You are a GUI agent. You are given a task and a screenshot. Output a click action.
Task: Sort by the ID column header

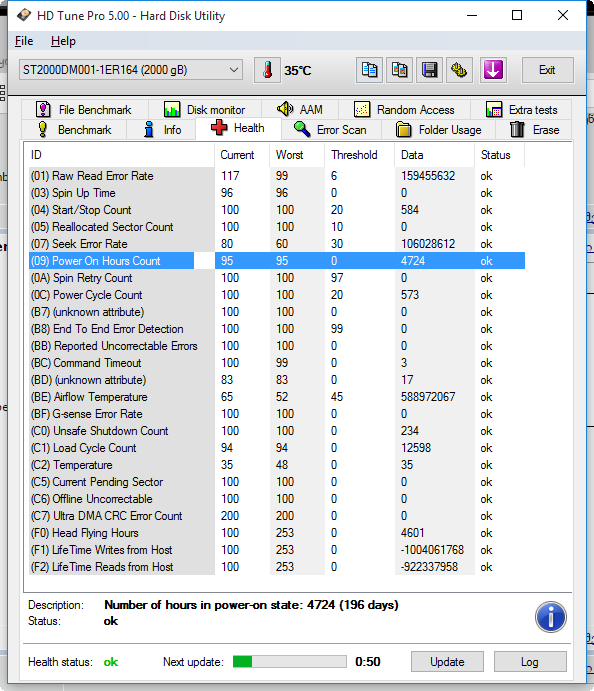119,155
